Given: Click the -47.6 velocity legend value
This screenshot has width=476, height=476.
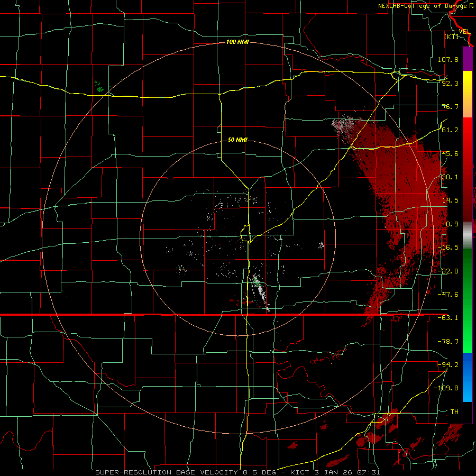Looking at the screenshot, I should tap(448, 295).
